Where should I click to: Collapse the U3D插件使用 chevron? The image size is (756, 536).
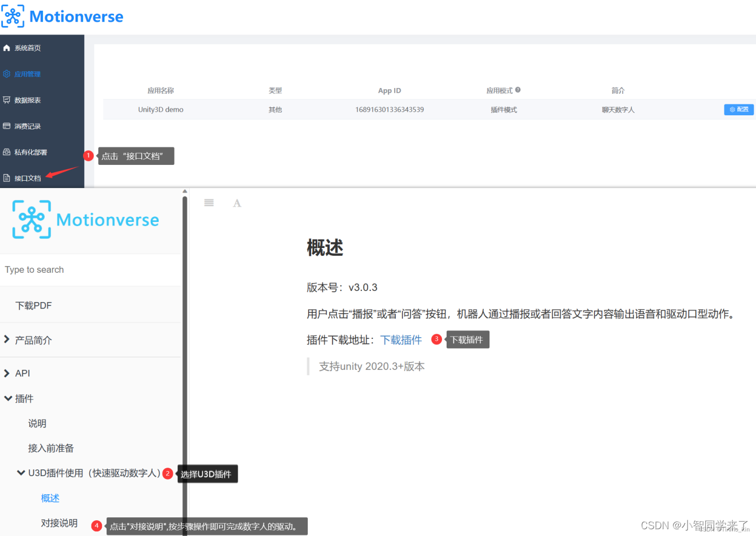(x=21, y=473)
